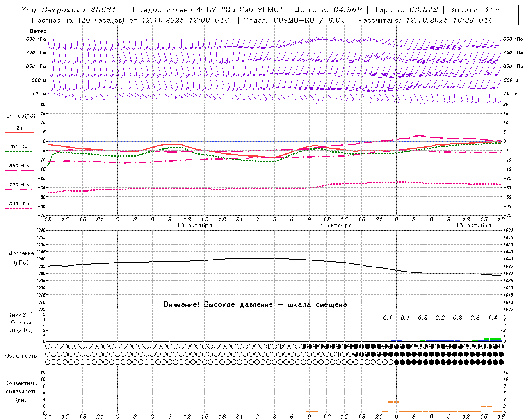The height and width of the screenshot is (420, 525).
Task: Select the longitude value 64.969
Action: (348, 10)
